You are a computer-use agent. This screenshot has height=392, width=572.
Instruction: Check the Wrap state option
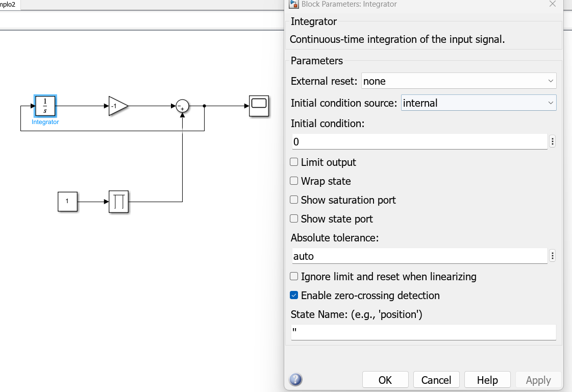pos(294,181)
